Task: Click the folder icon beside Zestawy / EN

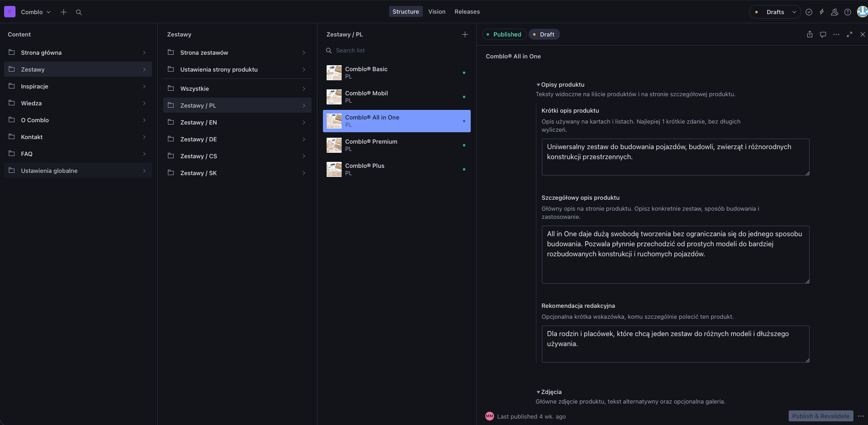Action: tap(171, 122)
